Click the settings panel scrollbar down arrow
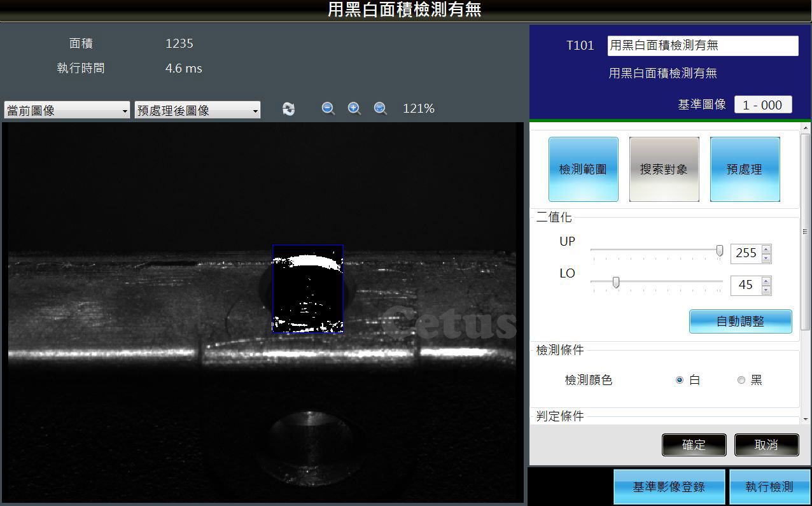The width and height of the screenshot is (812, 506). coord(806,419)
